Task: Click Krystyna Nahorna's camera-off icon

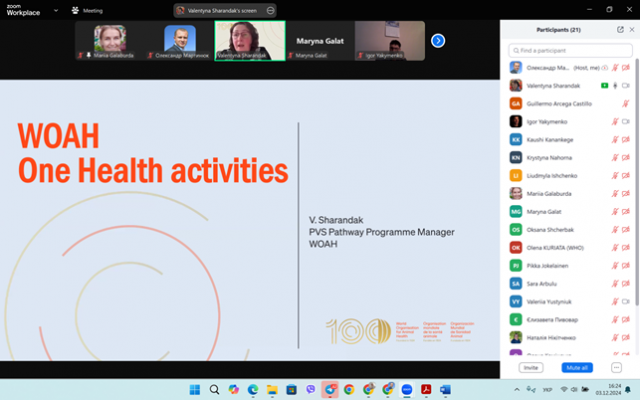Action: (x=625, y=158)
